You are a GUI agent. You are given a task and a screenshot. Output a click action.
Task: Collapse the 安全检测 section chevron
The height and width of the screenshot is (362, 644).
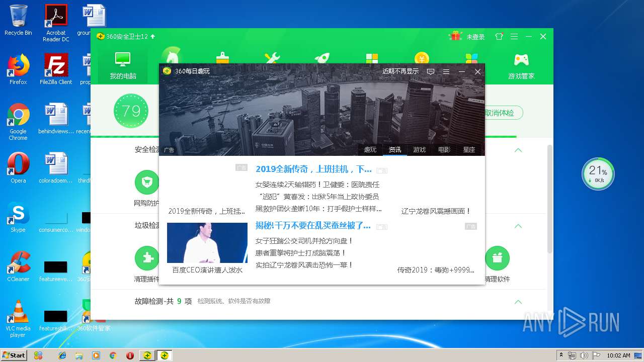[518, 150]
